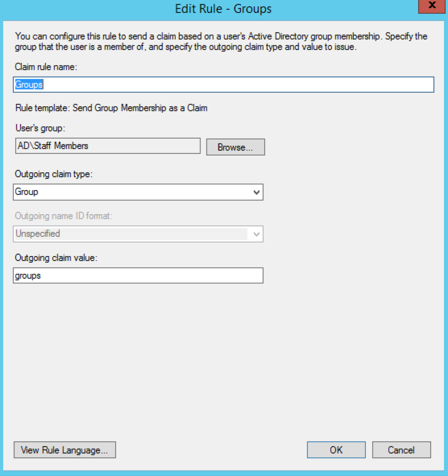Viewport: 448px width, 476px height.
Task: Click the Outgoing claim value text field
Action: [138, 276]
